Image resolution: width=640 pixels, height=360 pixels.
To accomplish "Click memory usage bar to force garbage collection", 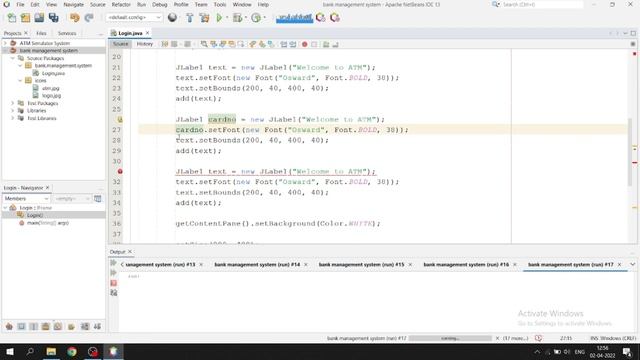I will (x=294, y=18).
